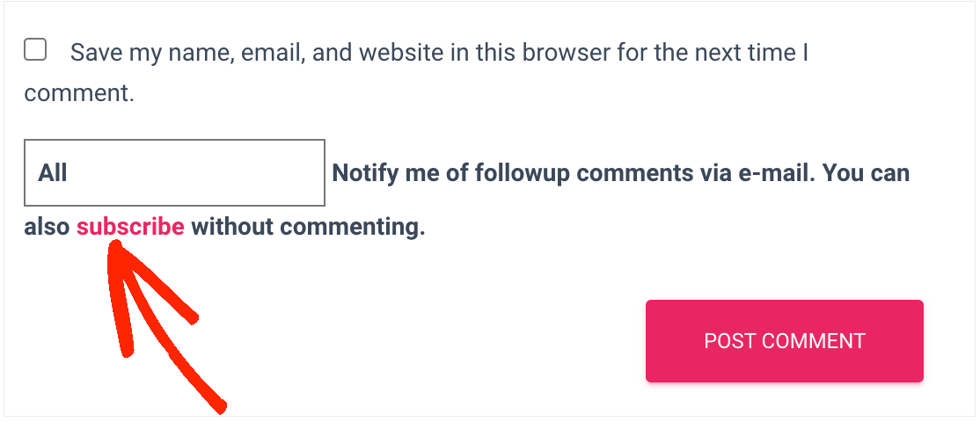Viewport: 980px width, 422px height.
Task: Click the word 'also' before subscribe
Action: (47, 227)
